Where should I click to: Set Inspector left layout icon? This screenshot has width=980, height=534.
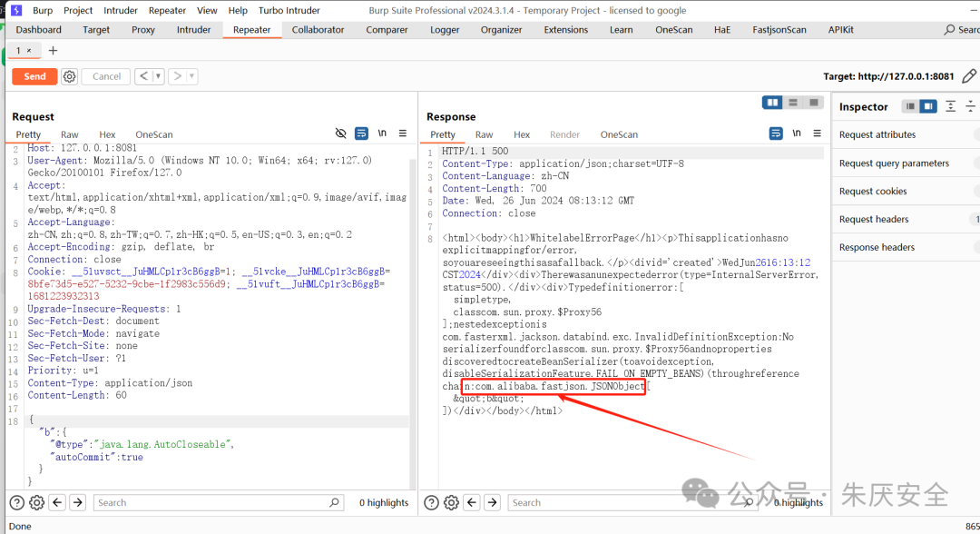tap(910, 106)
